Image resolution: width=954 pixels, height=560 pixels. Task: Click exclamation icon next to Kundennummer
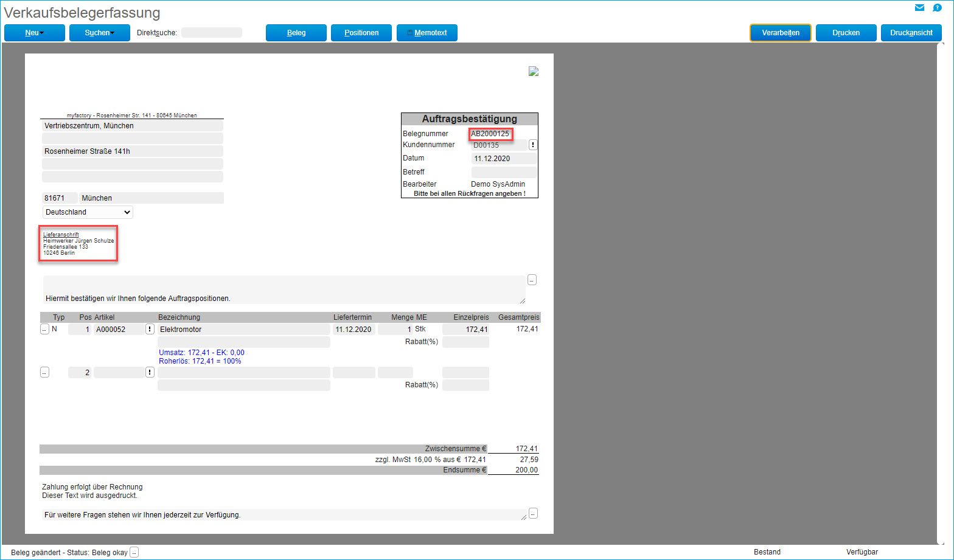click(533, 145)
